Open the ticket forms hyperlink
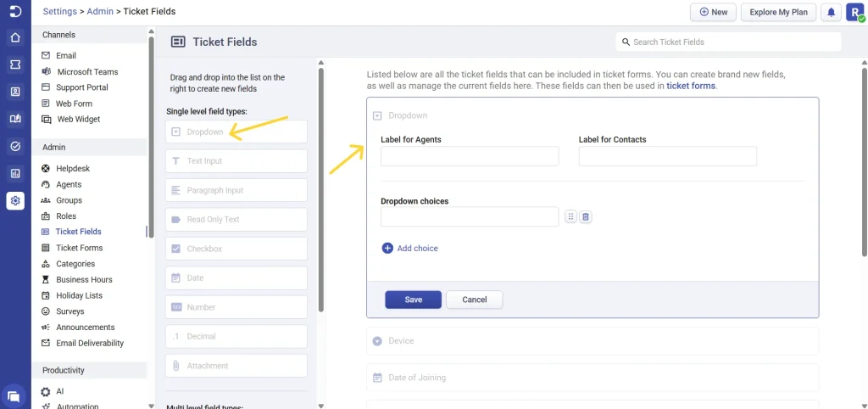Screen dimensions: 868x409 (691, 86)
